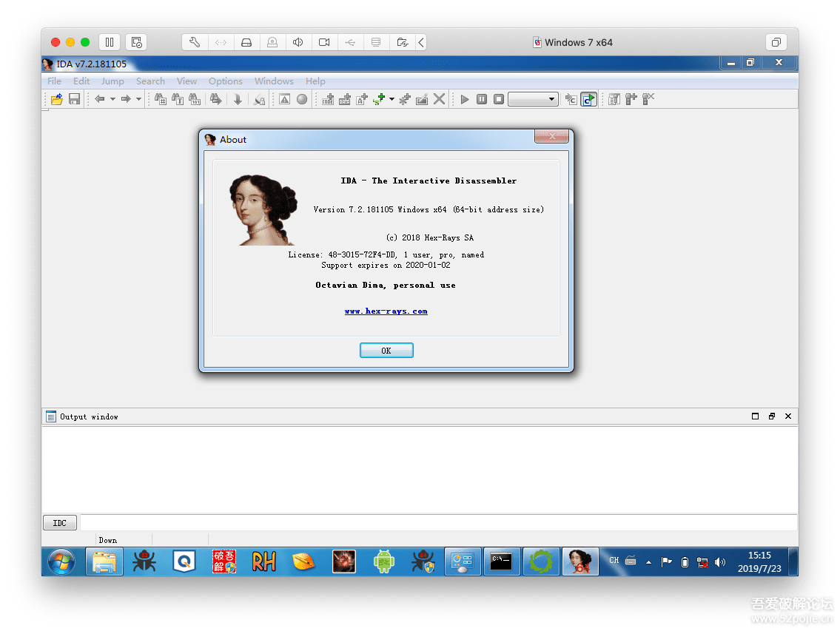Viewport: 840px width, 631px height.
Task: Click the pencil edit toolbar icon
Action: [422, 99]
